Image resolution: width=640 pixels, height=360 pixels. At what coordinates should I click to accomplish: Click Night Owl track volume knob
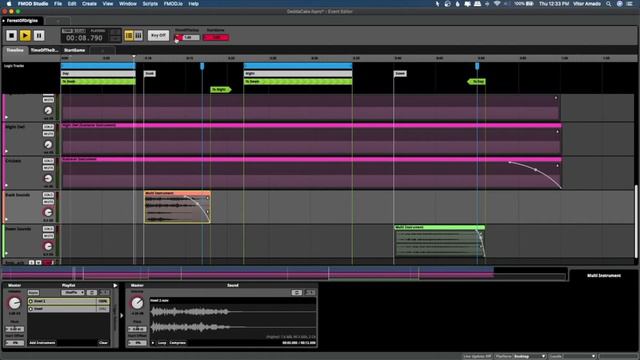click(48, 144)
